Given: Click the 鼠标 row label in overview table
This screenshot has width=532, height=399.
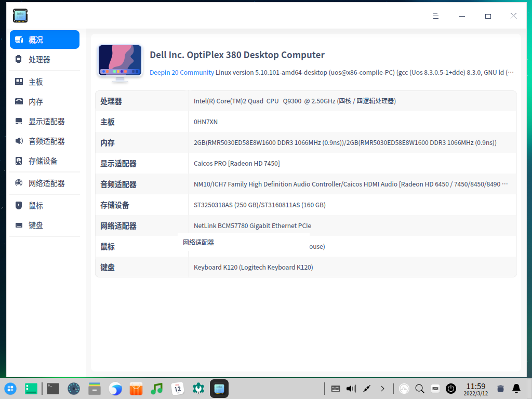Looking at the screenshot, I should [108, 247].
